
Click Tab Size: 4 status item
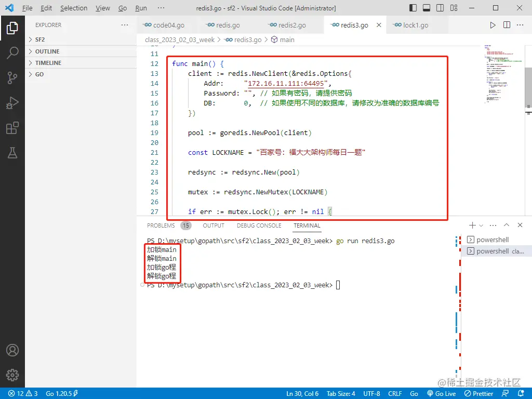click(x=341, y=394)
